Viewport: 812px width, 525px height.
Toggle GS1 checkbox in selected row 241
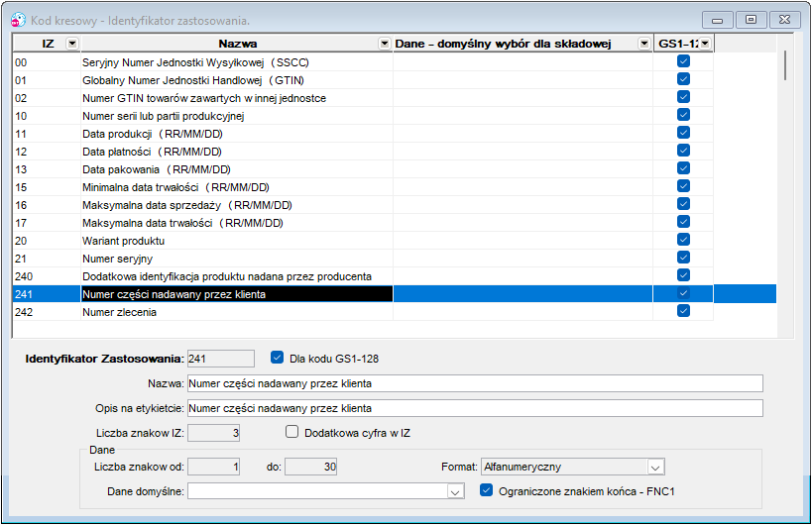click(683, 293)
